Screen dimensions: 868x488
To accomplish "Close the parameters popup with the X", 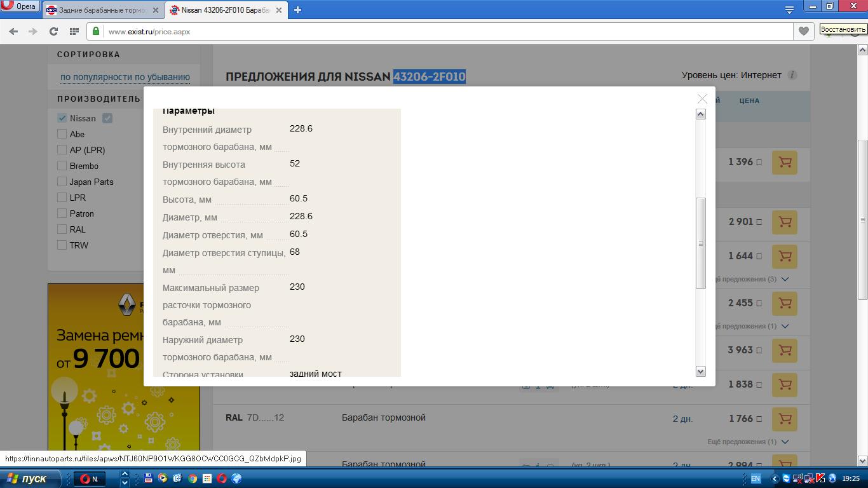I will click(702, 98).
